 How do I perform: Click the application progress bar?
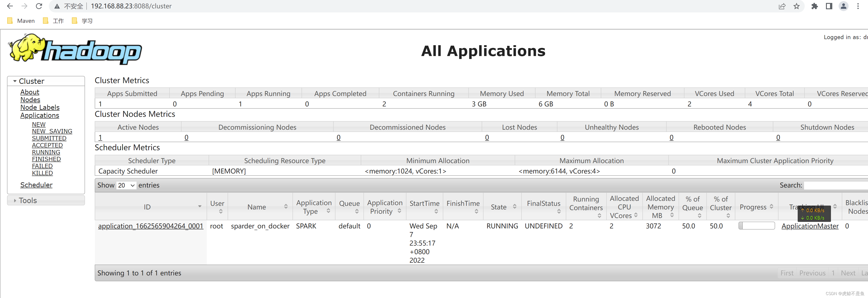point(757,226)
